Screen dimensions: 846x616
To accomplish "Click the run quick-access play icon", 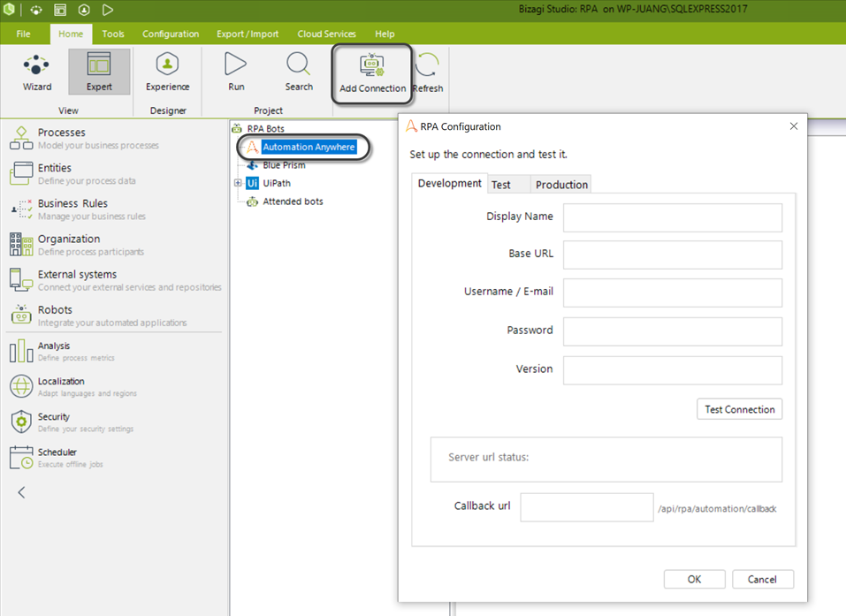I will pyautogui.click(x=108, y=10).
